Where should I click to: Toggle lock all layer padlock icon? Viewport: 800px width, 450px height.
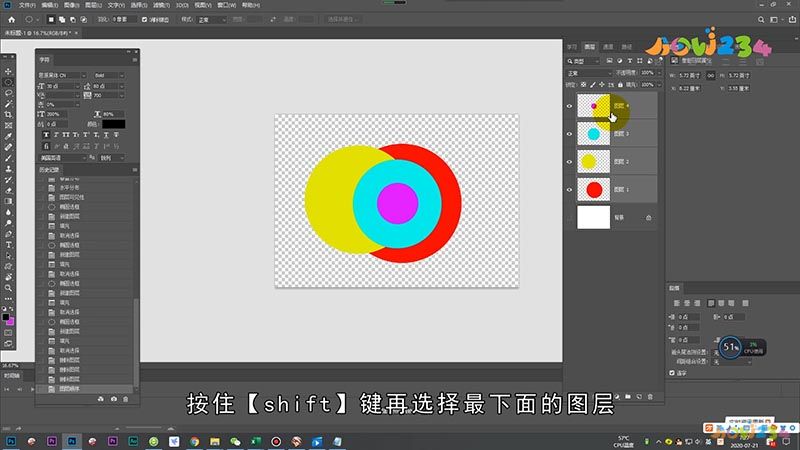(x=620, y=85)
